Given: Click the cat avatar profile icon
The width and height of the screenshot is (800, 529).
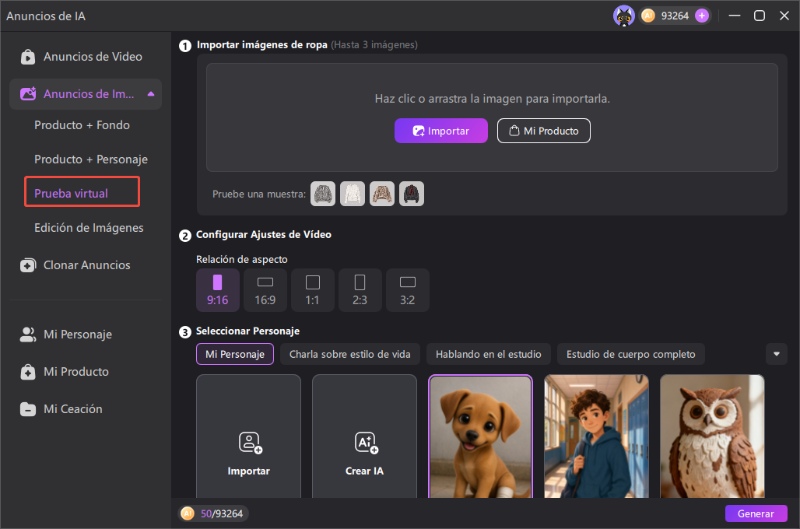Looking at the screenshot, I should (623, 16).
